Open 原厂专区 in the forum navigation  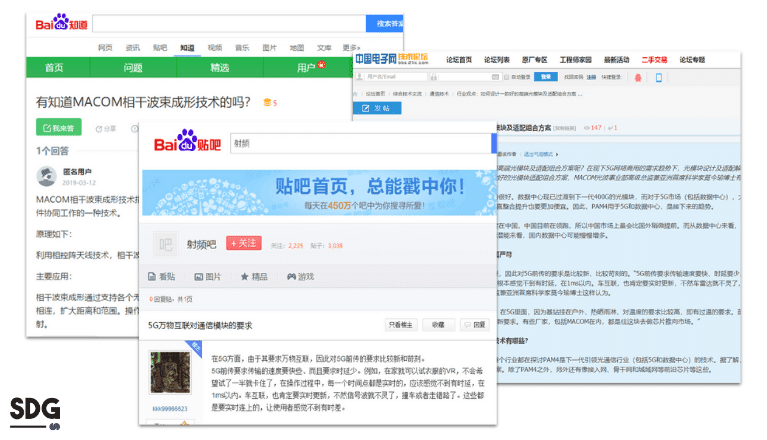pyautogui.click(x=535, y=60)
